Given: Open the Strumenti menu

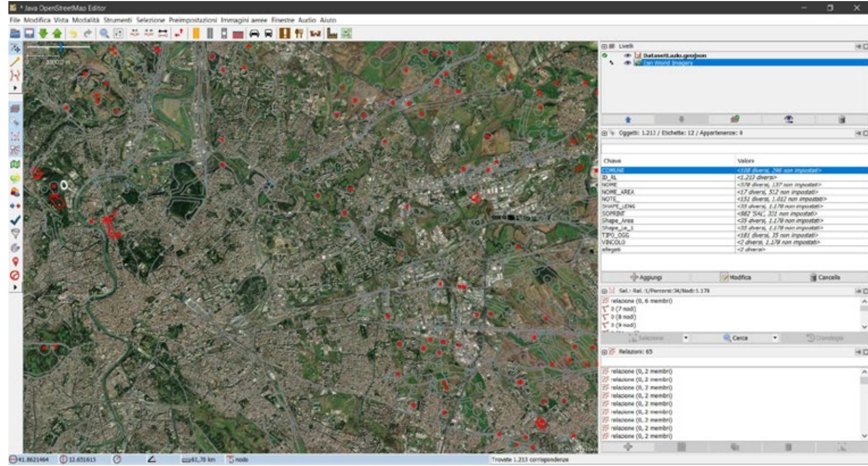Looking at the screenshot, I should [118, 20].
